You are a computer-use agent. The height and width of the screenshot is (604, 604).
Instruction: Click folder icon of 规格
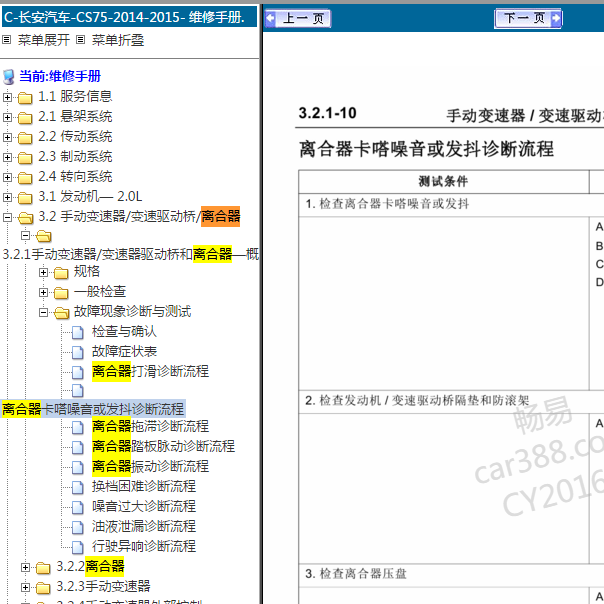pyautogui.click(x=61, y=273)
